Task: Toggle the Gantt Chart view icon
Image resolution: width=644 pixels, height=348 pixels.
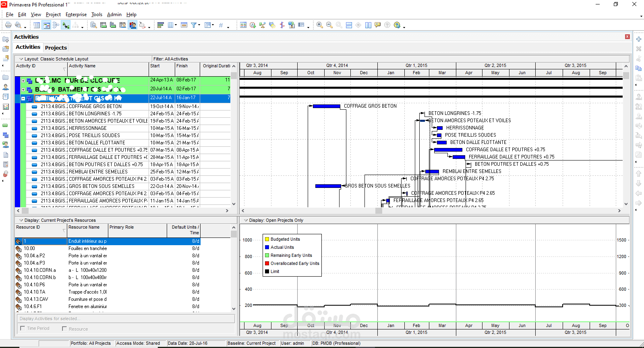Action: 46,25
